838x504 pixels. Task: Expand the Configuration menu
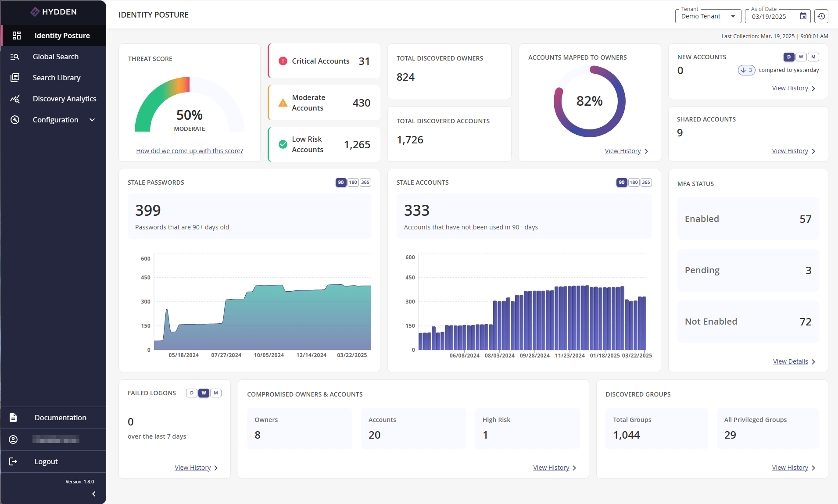[55, 119]
